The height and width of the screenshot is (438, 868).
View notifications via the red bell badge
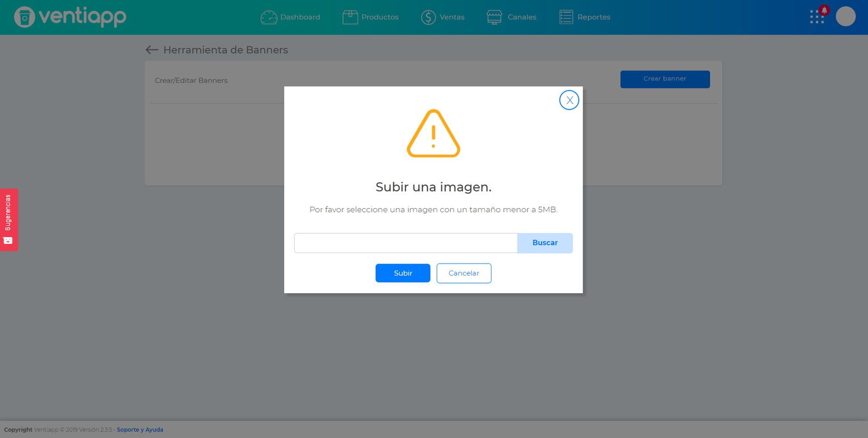tap(824, 10)
